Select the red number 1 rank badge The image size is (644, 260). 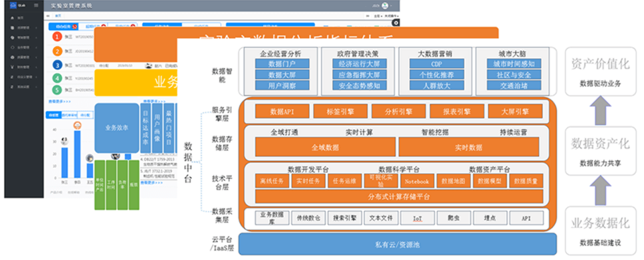pyautogui.click(x=58, y=37)
